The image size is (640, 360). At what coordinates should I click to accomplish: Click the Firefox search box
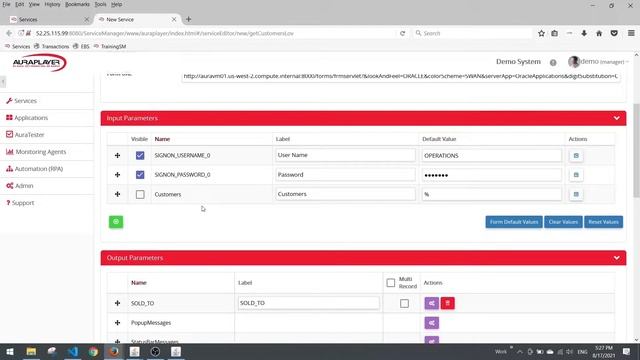click(x=473, y=33)
